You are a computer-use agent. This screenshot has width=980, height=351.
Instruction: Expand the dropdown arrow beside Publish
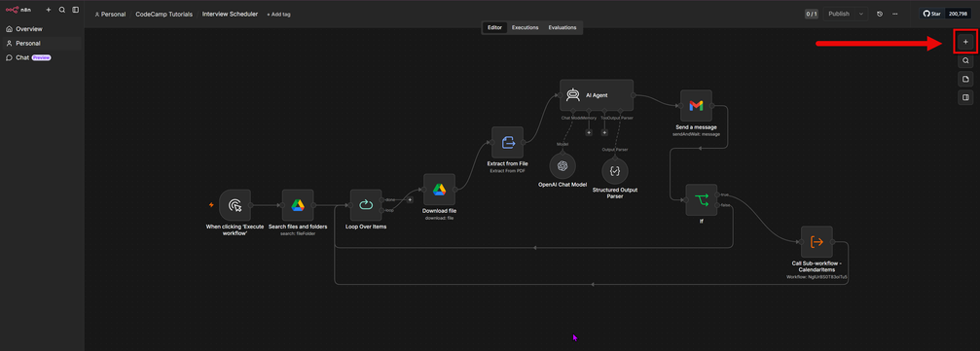click(861, 14)
